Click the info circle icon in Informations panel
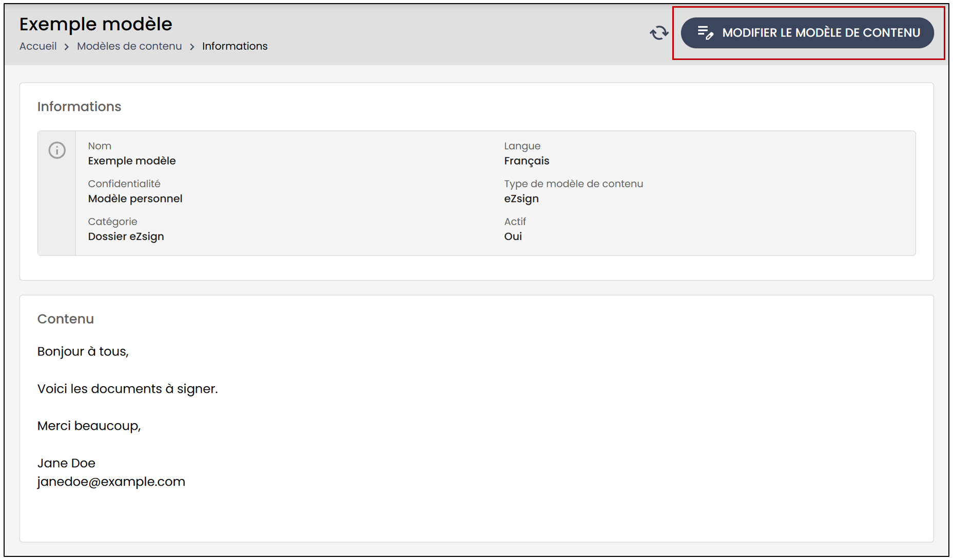This screenshot has width=953, height=560. [x=57, y=150]
